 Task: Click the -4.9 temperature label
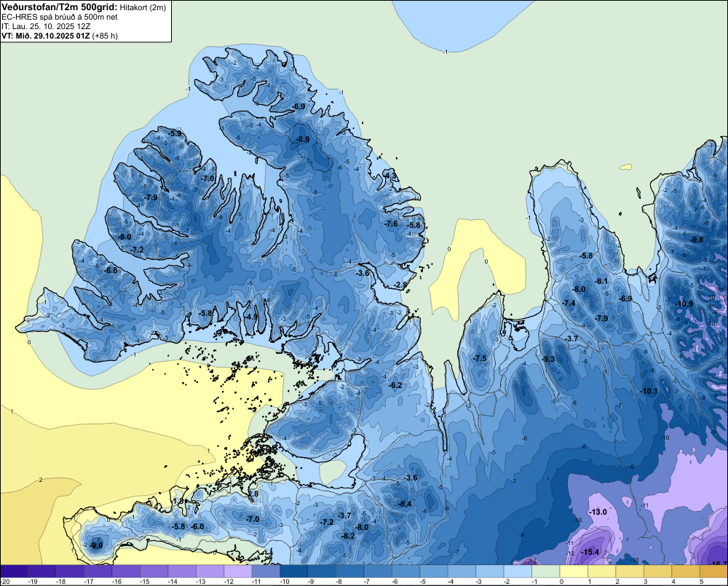pos(251,316)
